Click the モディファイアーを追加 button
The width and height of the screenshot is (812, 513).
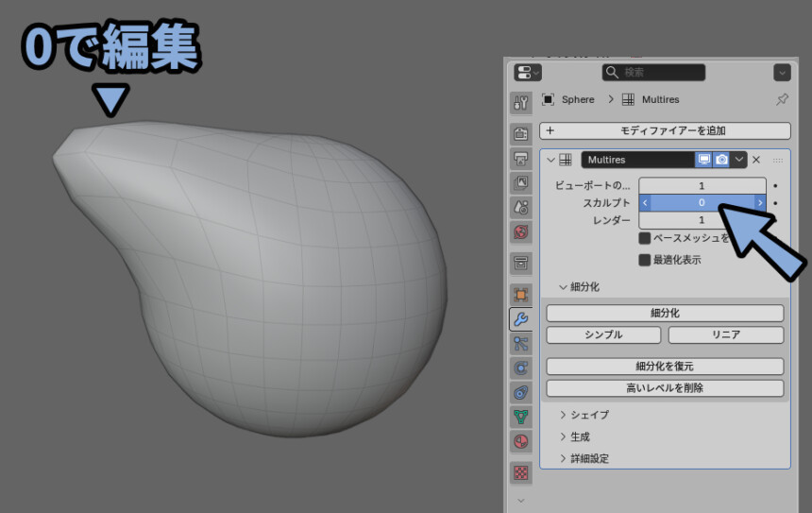[x=665, y=131]
